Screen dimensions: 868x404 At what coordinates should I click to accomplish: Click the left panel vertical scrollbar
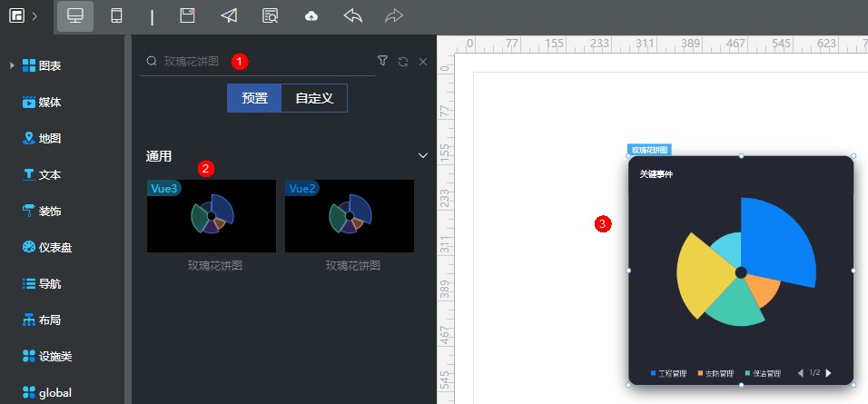click(128, 219)
